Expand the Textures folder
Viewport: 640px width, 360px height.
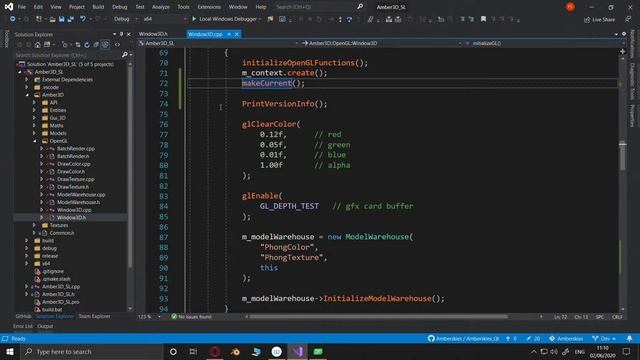(x=34, y=225)
